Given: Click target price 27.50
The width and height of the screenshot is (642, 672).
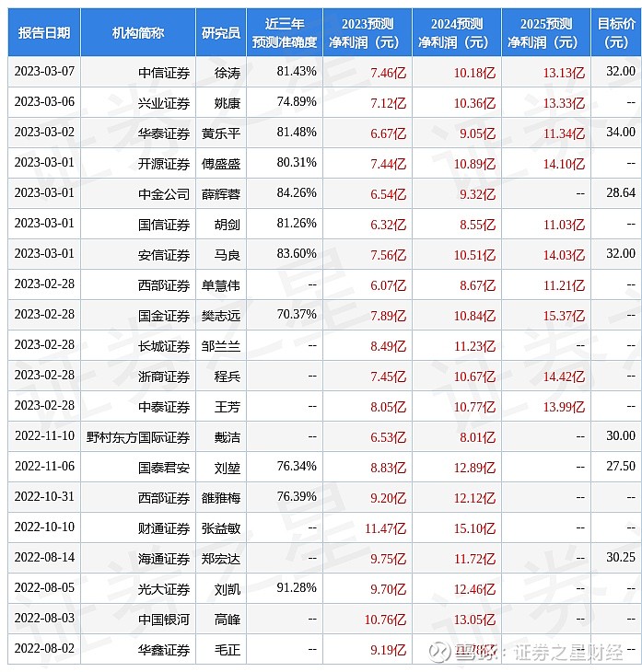Looking at the screenshot, I should (x=621, y=467).
